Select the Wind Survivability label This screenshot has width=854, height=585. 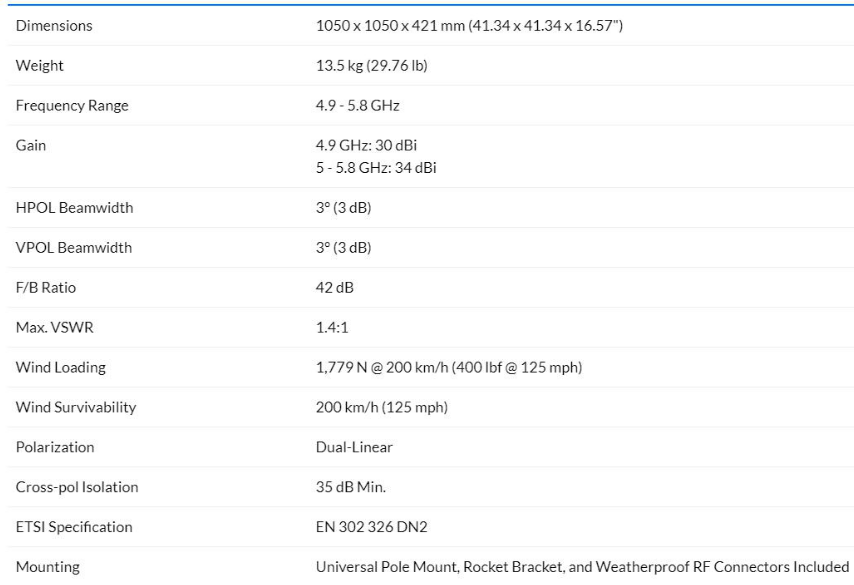click(x=76, y=407)
